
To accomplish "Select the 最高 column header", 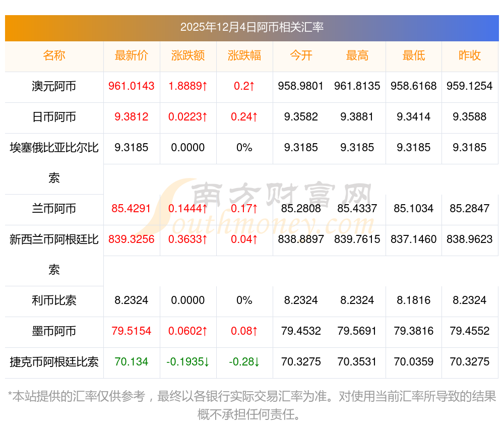I will tap(357, 56).
